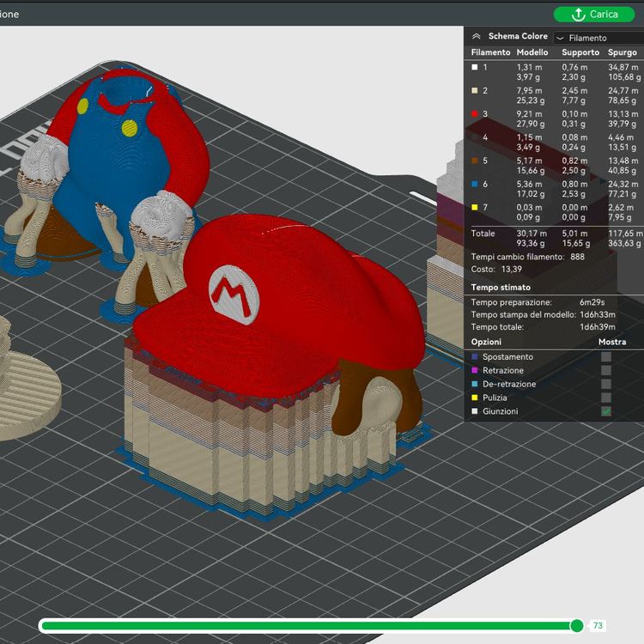Screen dimensions: 644x644
Task: Click the white filament 1 swatch
Action: pos(475,67)
